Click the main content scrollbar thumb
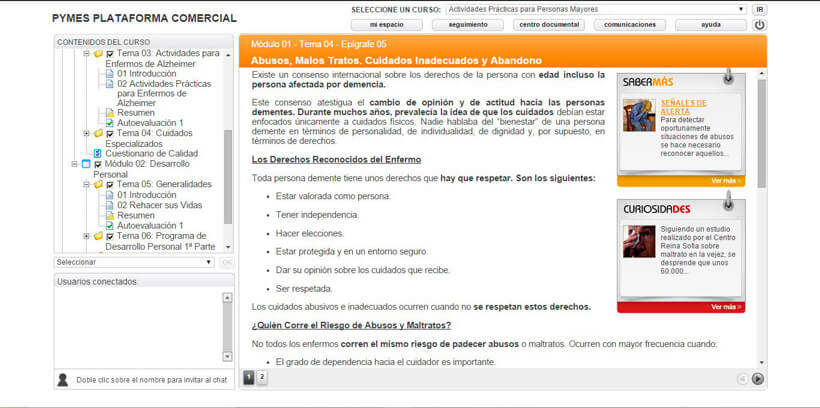The image size is (820, 408). [x=761, y=133]
